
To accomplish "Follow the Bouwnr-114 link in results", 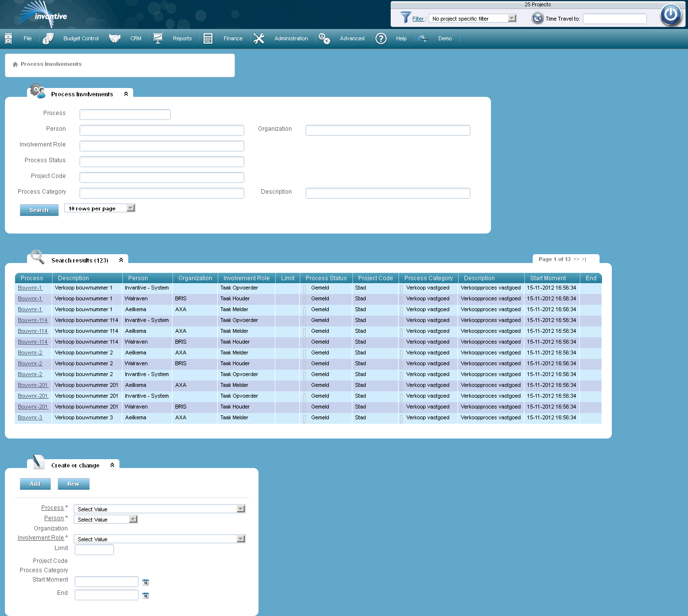I will (32, 320).
